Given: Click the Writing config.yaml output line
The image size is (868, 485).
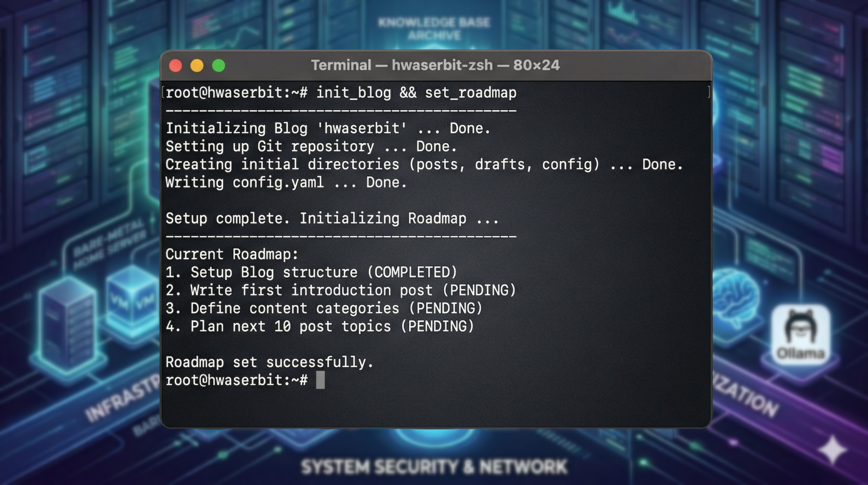Looking at the screenshot, I should pyautogui.click(x=286, y=182).
